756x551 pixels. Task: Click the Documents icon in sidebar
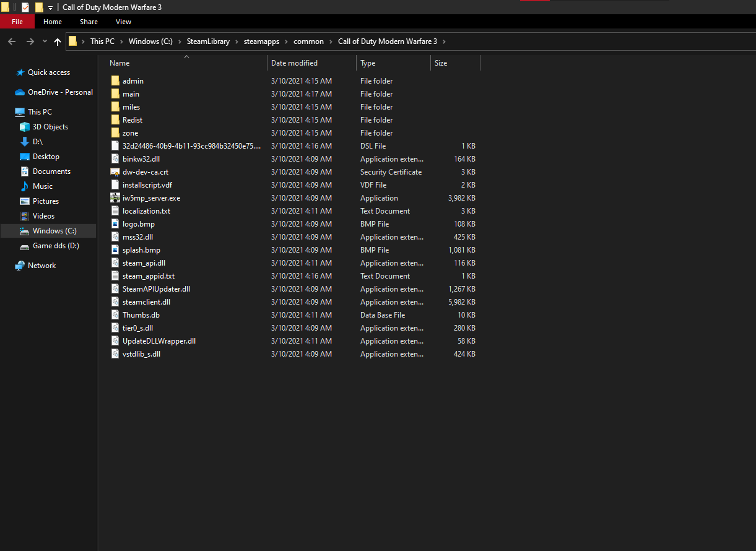(25, 171)
